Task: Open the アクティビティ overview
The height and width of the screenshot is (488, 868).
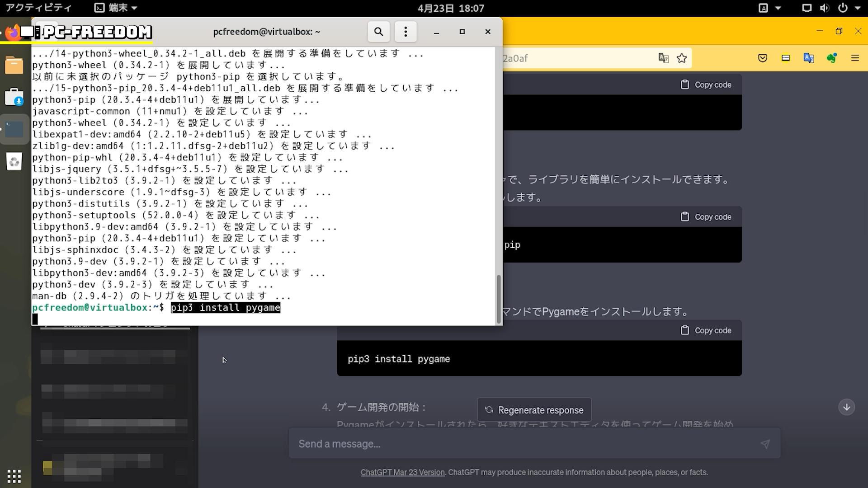Action: (38, 8)
